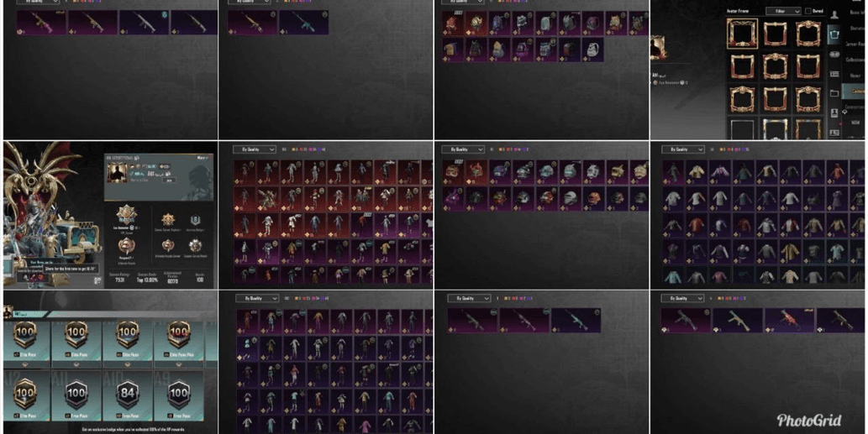Switch to the highlighted Collection tab
The image size is (868, 434).
[856, 92]
